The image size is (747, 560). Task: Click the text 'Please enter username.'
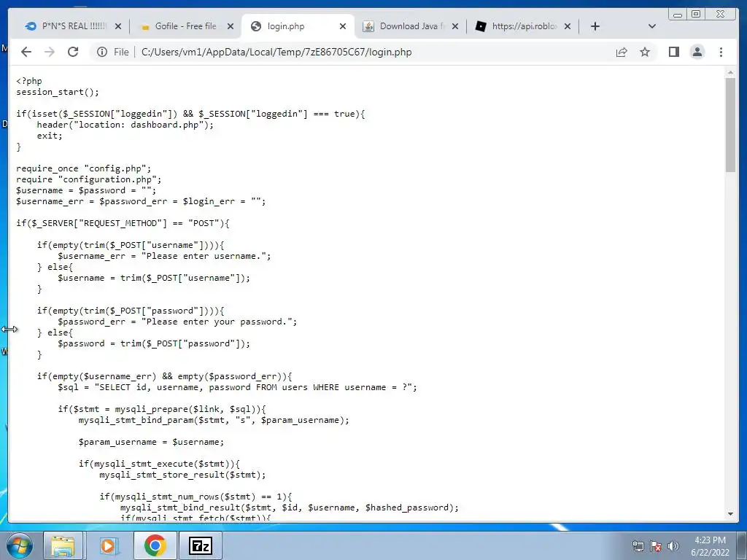[205, 256]
